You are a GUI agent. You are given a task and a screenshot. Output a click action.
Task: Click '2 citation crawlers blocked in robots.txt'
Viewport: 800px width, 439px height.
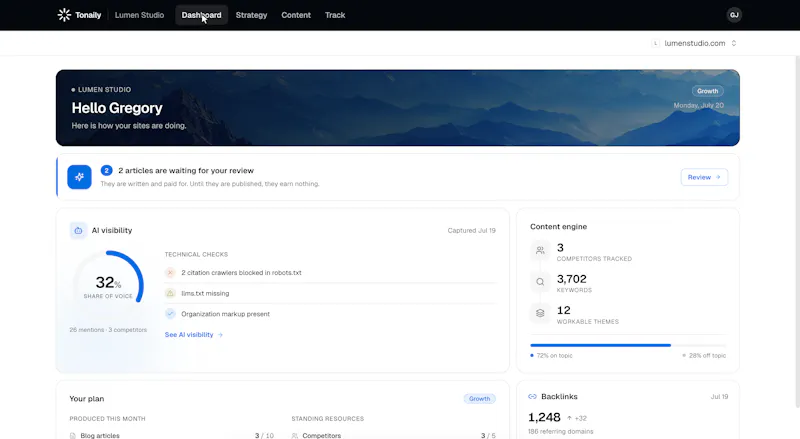point(241,273)
